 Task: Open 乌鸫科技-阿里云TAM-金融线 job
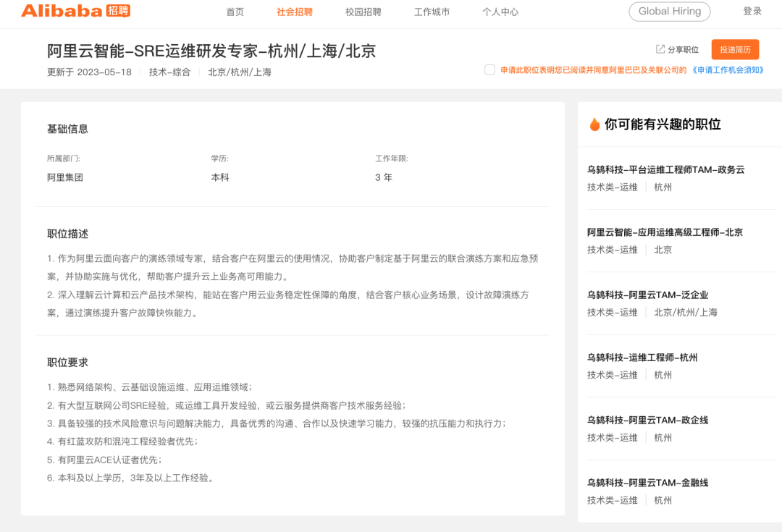pos(647,483)
